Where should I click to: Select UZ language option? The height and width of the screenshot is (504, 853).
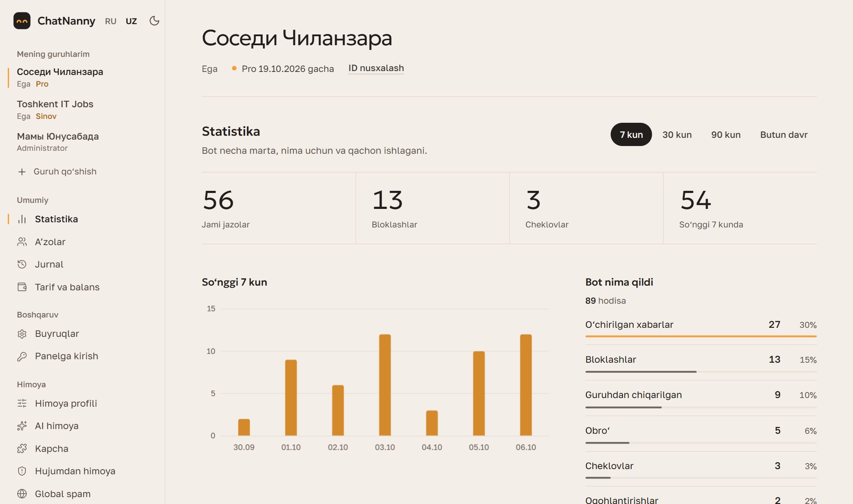[x=131, y=21]
